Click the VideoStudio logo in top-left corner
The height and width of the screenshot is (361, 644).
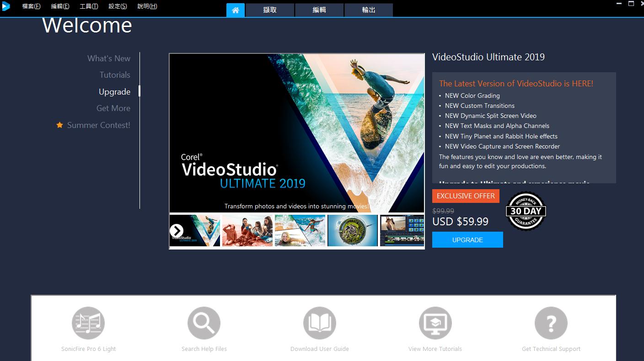click(x=6, y=6)
